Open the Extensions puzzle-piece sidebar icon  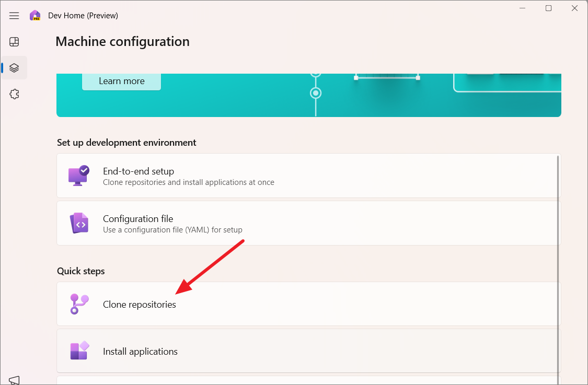tap(14, 94)
